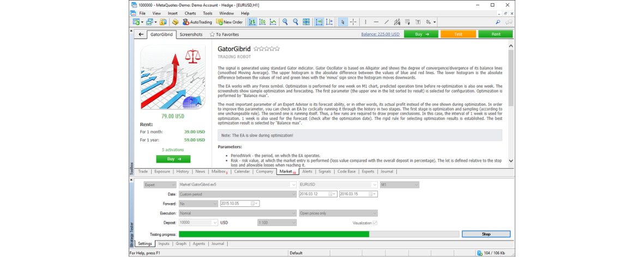Expand the Expert type dropdown
The height and width of the screenshot is (257, 644).
pyautogui.click(x=160, y=185)
